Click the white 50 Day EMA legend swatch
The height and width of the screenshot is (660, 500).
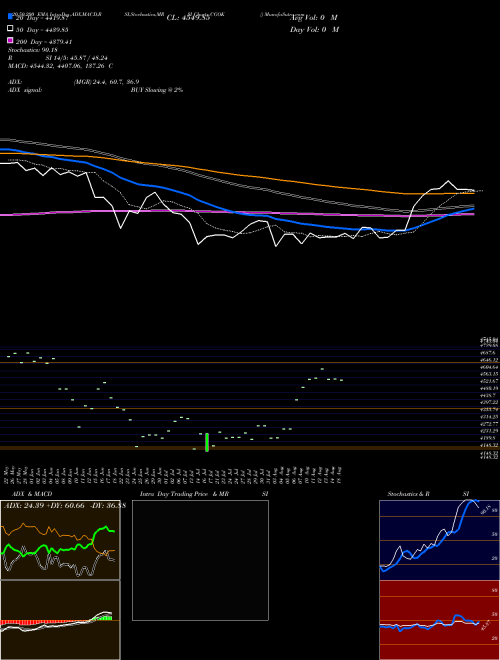point(10,29)
